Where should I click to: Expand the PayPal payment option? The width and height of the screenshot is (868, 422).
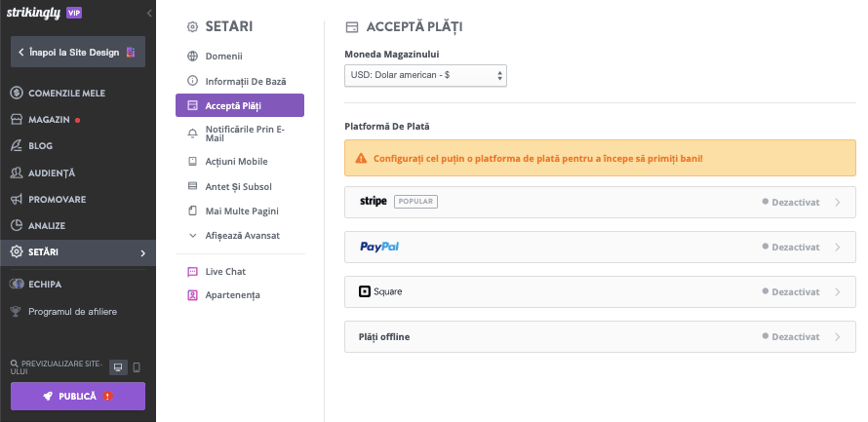point(600,247)
